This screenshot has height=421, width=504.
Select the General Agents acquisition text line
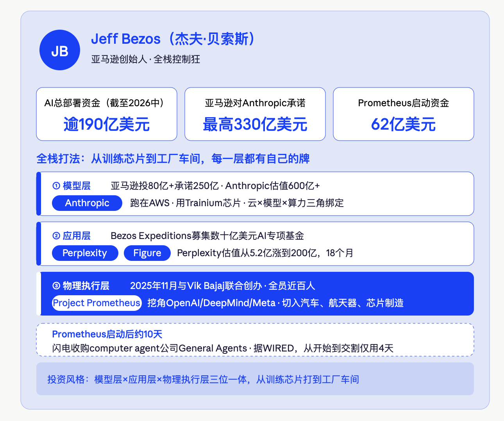223,348
